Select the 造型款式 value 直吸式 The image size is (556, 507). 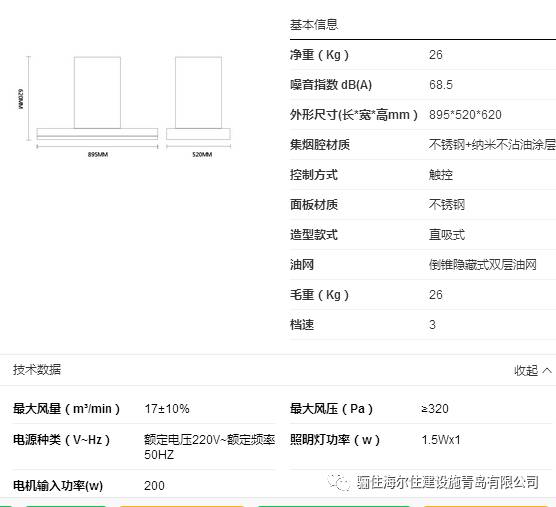447,235
